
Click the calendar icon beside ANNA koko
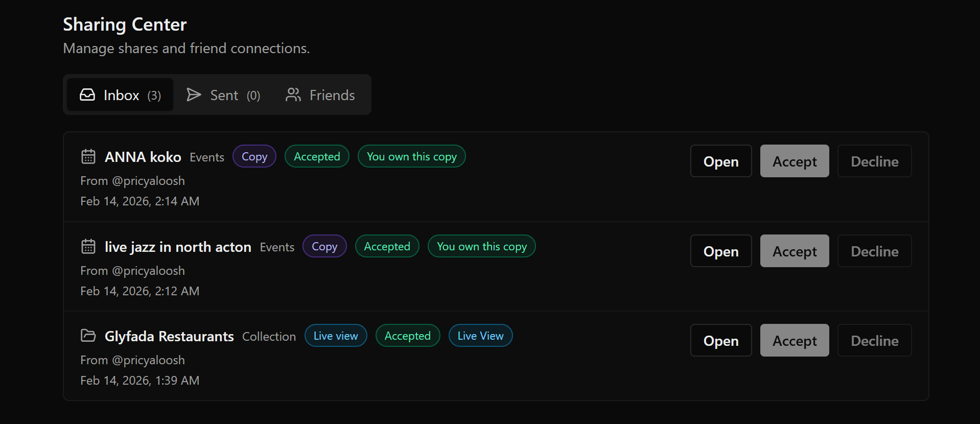coord(88,156)
